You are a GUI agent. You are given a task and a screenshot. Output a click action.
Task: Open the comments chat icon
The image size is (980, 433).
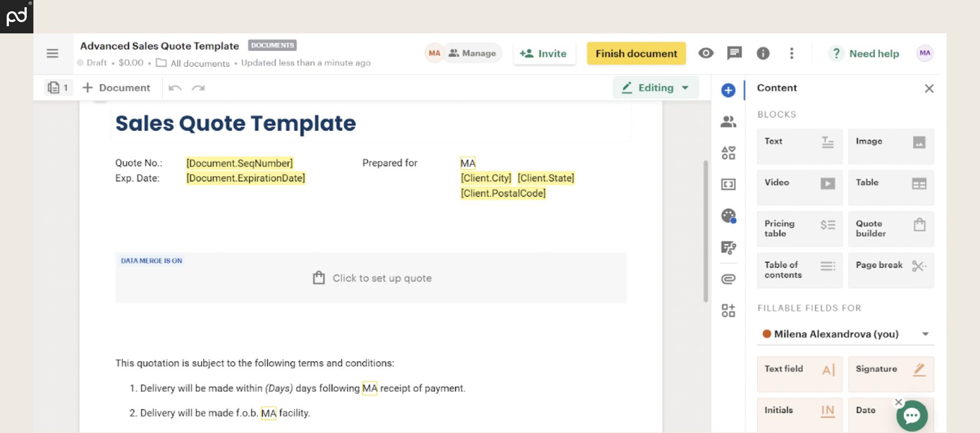tap(734, 53)
